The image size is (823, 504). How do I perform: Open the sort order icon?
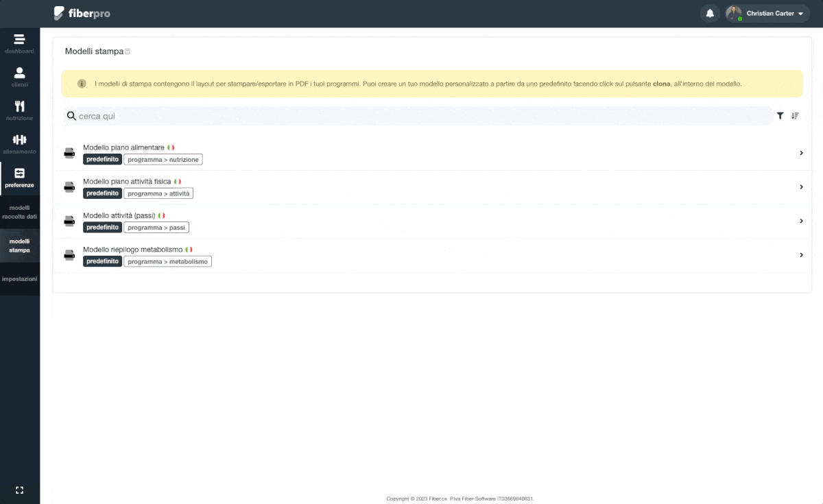coord(795,116)
